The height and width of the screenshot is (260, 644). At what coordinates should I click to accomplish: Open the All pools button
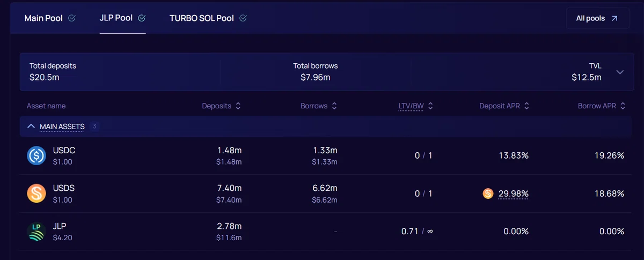pyautogui.click(x=598, y=18)
